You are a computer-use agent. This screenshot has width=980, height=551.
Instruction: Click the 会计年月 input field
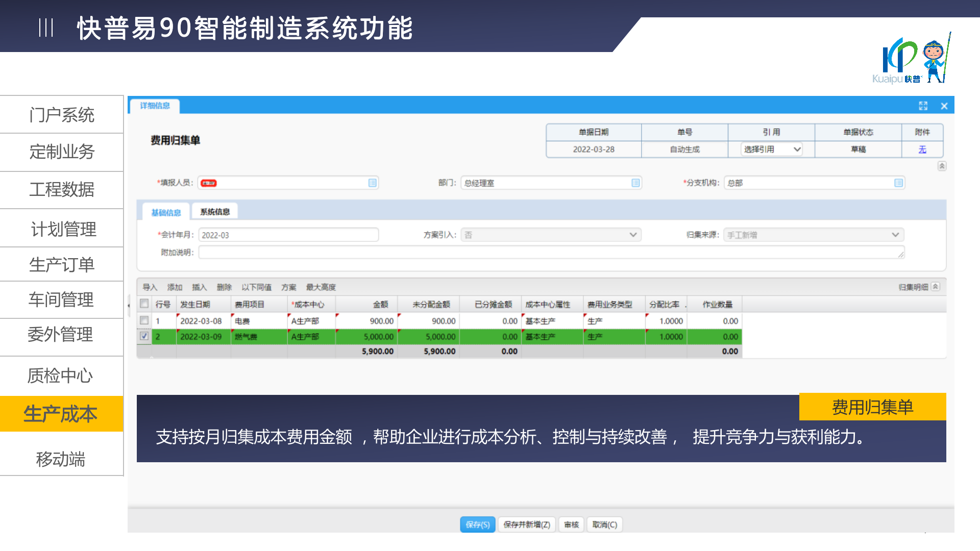click(288, 235)
